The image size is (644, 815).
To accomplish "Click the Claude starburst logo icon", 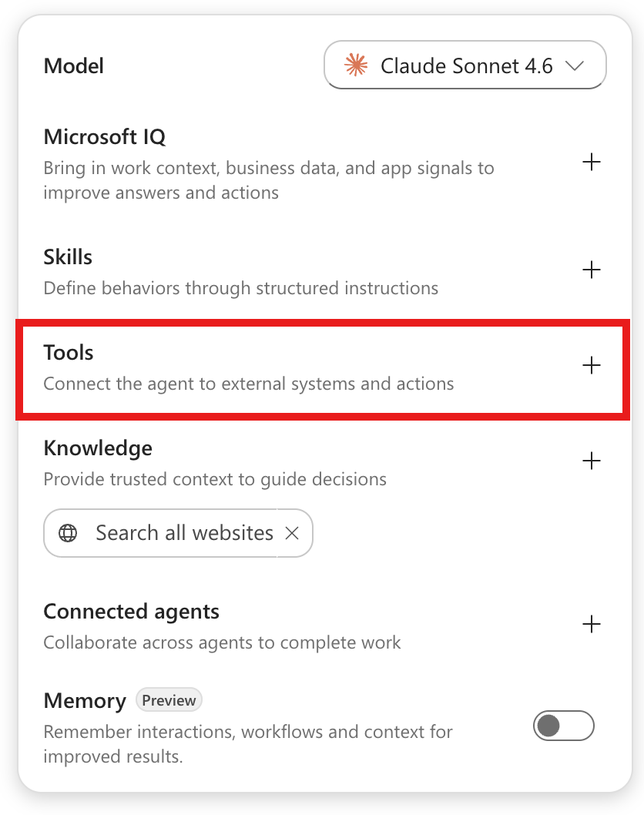I will [x=357, y=65].
